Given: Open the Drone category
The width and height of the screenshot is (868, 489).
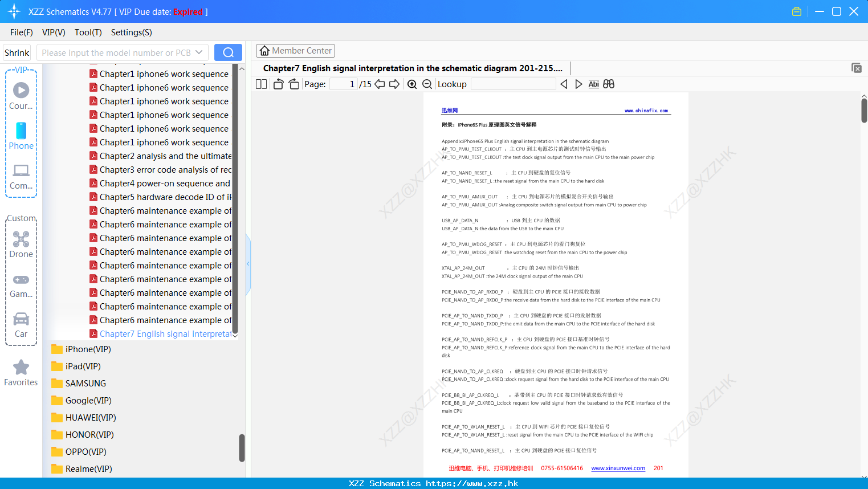Looking at the screenshot, I should pos(21,244).
